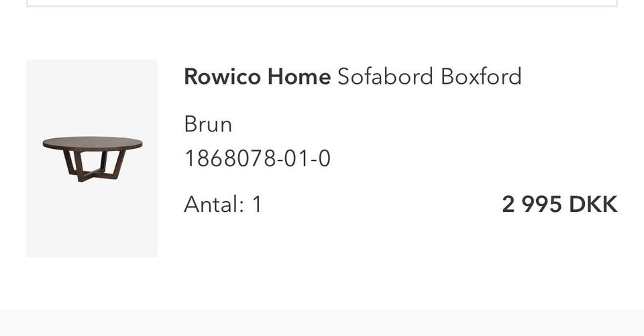Screen dimensions: 644x336
Task: Click the gray footer band at the bottom
Action: [x=322, y=323]
